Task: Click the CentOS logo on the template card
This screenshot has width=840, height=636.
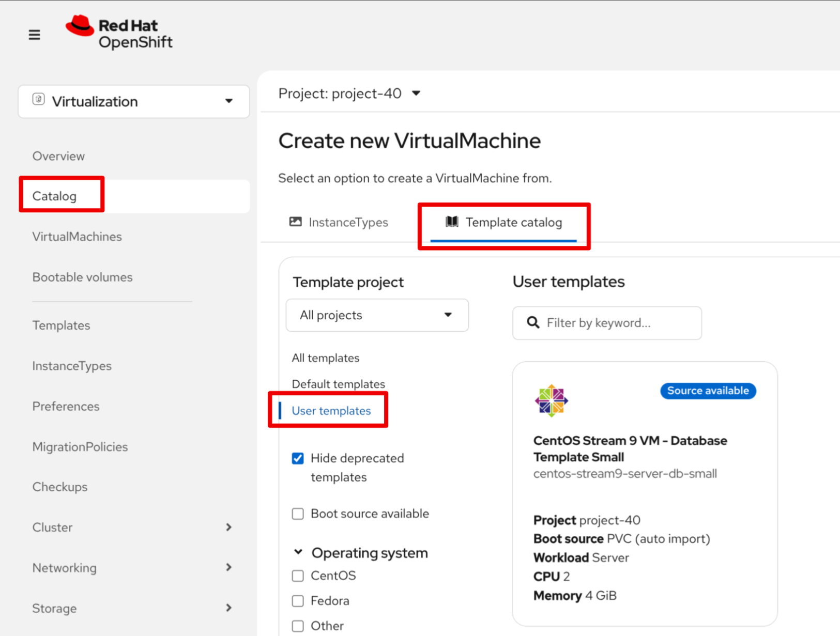Action: [x=551, y=400]
